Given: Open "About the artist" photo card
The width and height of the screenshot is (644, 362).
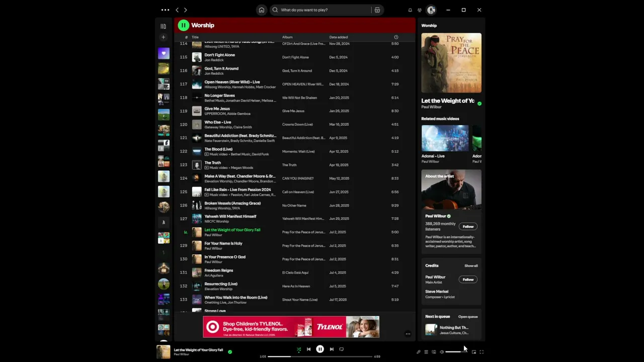Looking at the screenshot, I should [451, 190].
